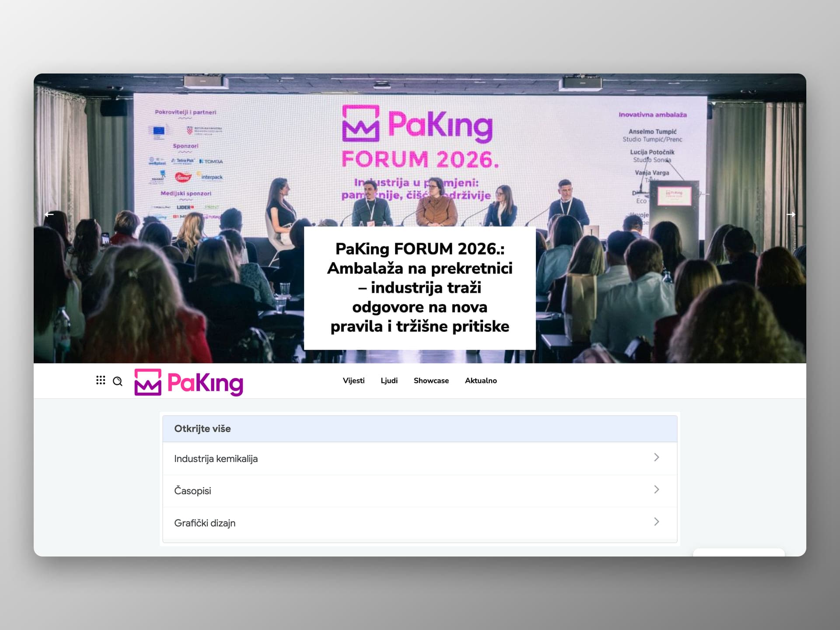The height and width of the screenshot is (630, 840).
Task: Open site search magnifier icon
Action: click(118, 381)
